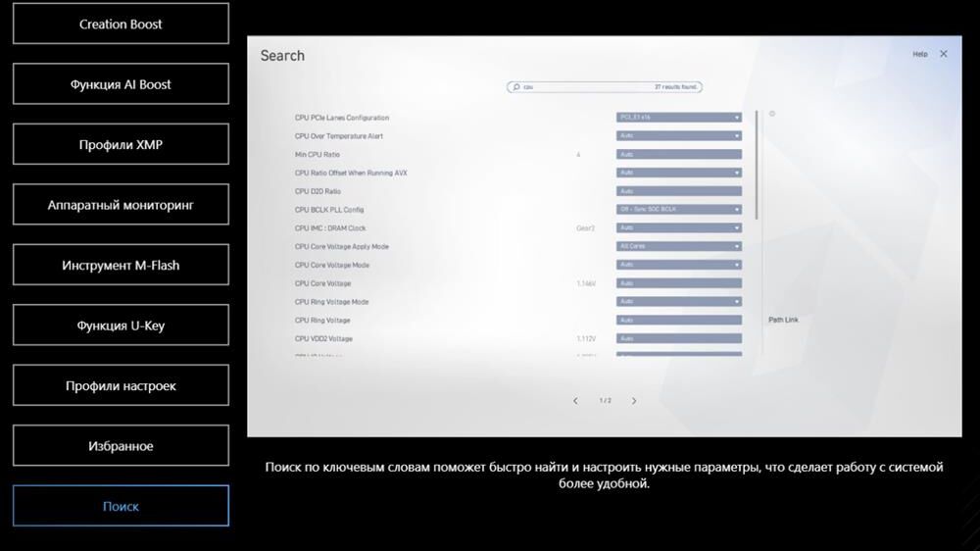The image size is (980, 551).
Task: Open Аппаратный мониторинг section
Action: pos(121,205)
